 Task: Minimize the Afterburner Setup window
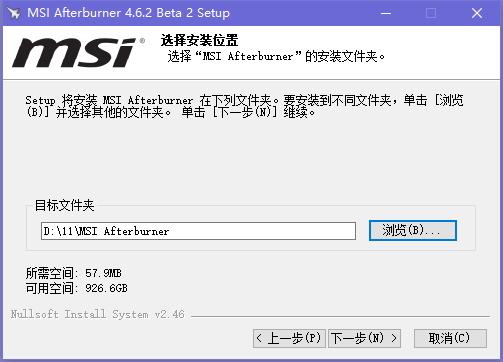[x=386, y=13]
